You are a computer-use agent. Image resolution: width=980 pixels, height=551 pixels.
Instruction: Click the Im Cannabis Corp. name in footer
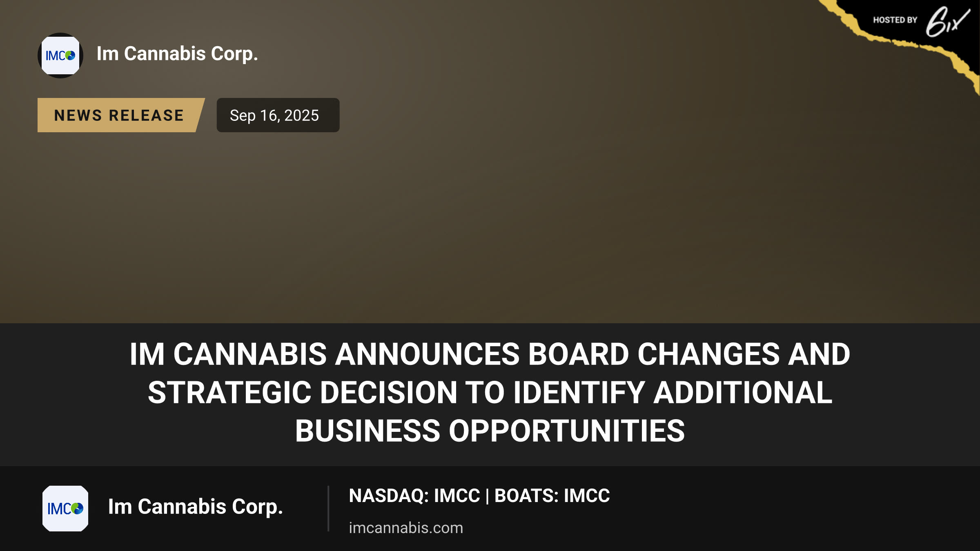pyautogui.click(x=195, y=507)
